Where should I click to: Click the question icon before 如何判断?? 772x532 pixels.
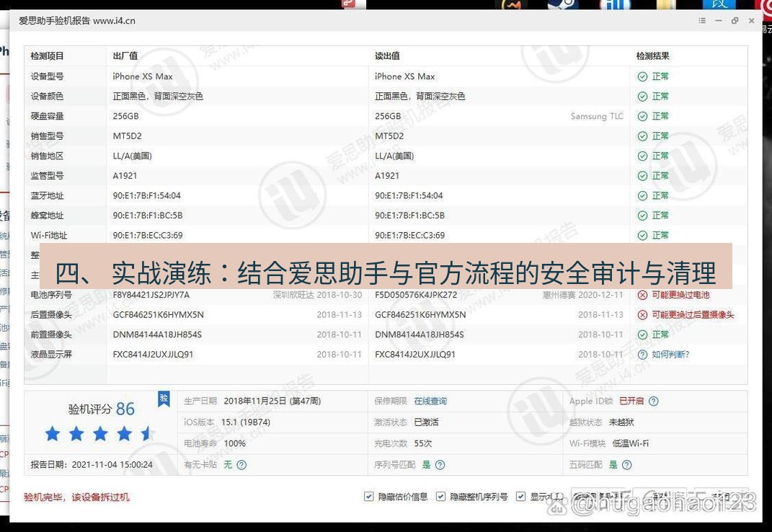tap(642, 355)
